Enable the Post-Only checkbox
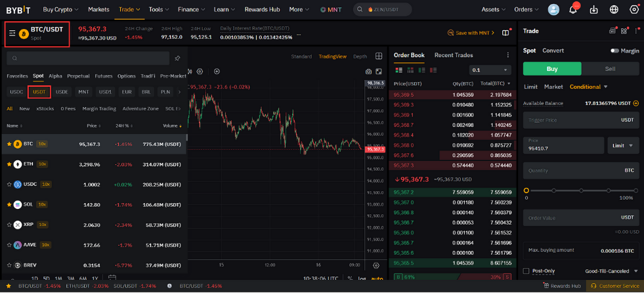The height and width of the screenshot is (293, 644). (x=526, y=271)
